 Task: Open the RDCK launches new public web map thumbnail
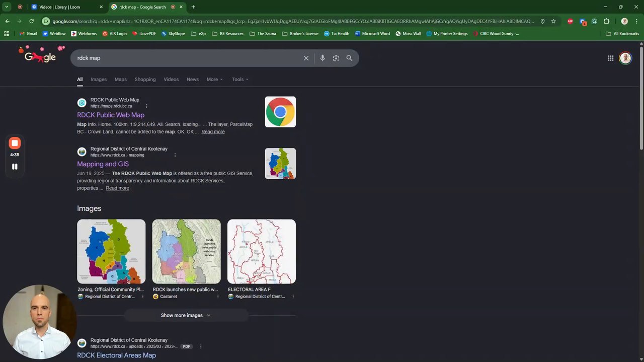point(186,251)
